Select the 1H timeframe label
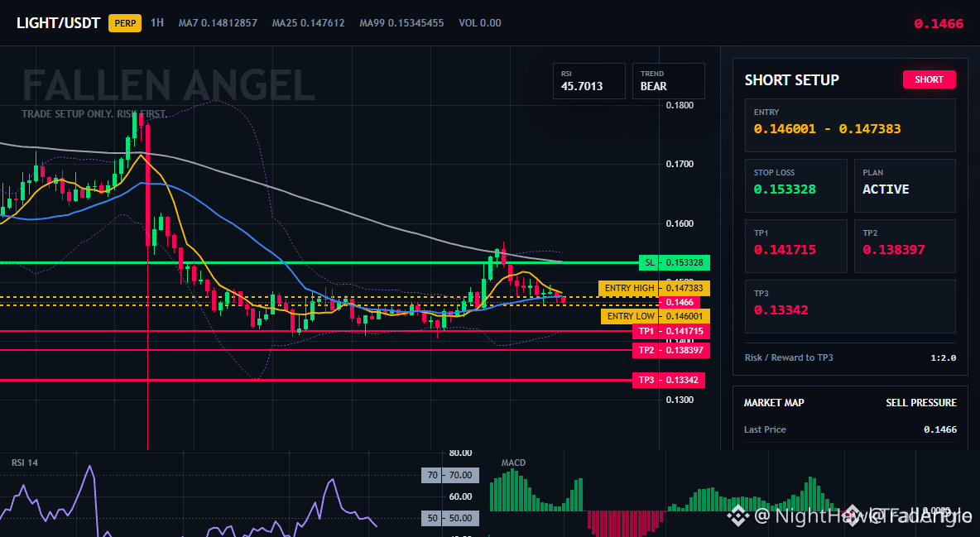 coord(157,22)
